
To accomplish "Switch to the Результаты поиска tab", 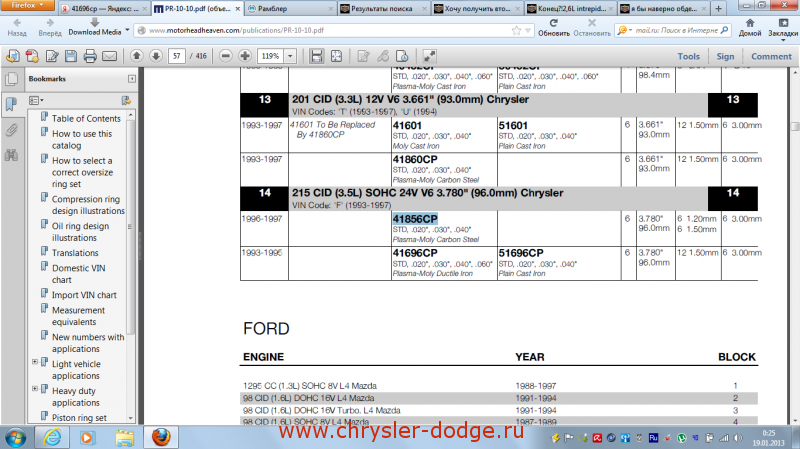I will tap(383, 9).
